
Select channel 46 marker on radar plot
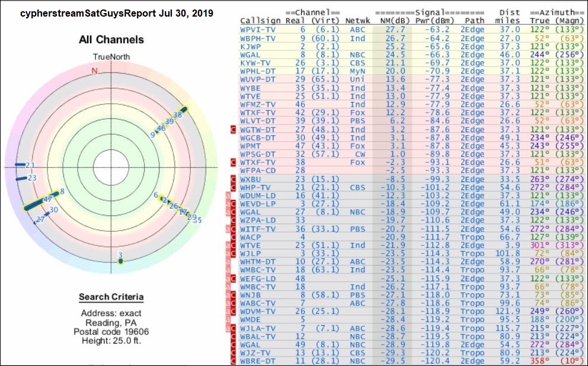tap(161, 128)
